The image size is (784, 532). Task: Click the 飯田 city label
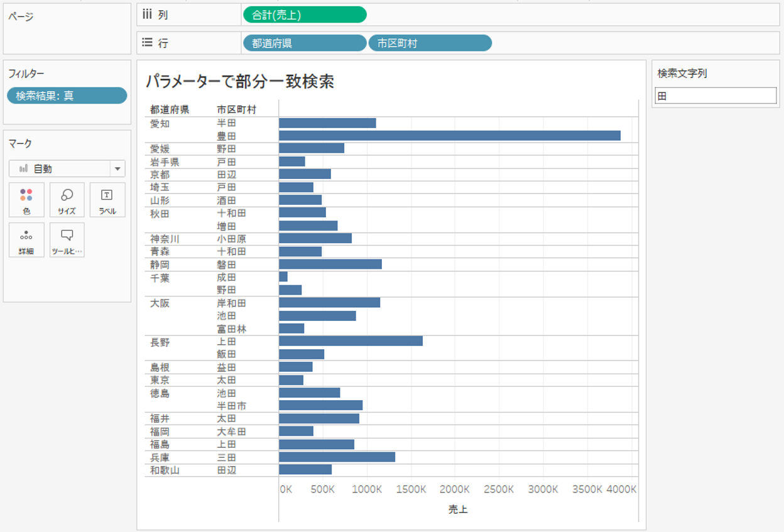tap(227, 354)
